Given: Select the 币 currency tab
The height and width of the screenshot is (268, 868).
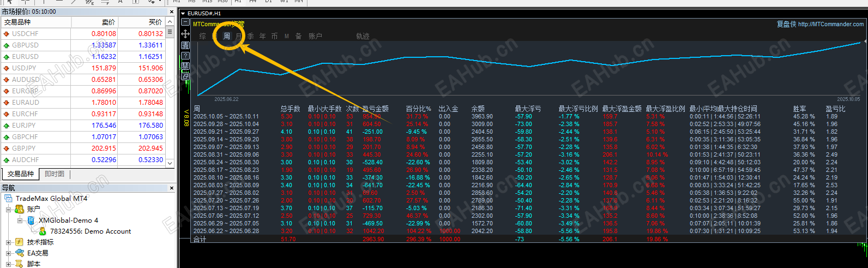Looking at the screenshot, I should click(x=275, y=36).
